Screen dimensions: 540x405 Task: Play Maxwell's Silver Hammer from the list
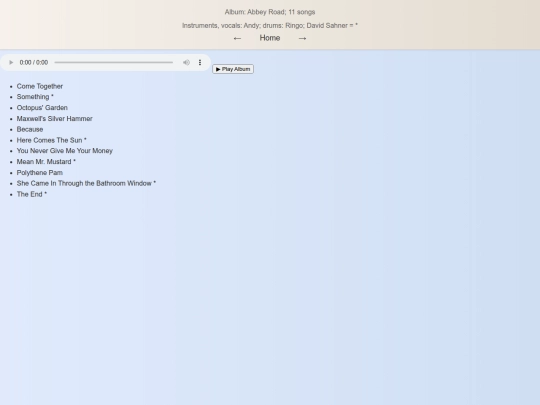54,118
